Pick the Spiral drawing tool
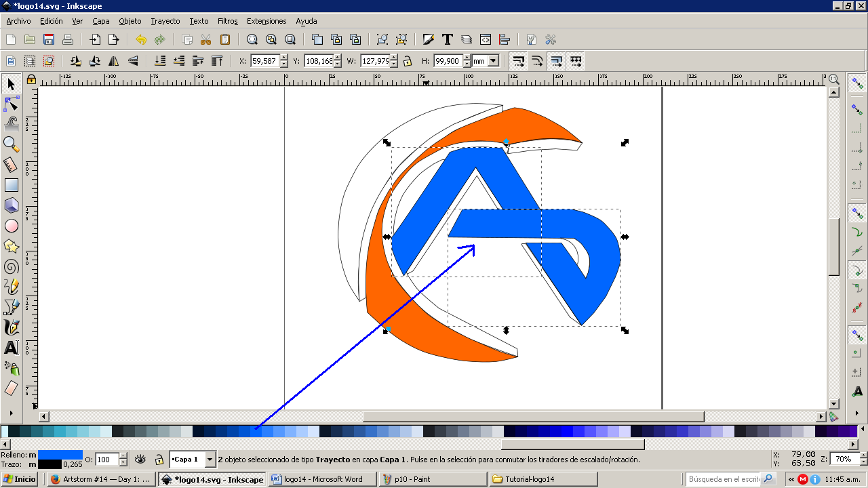 12,266
